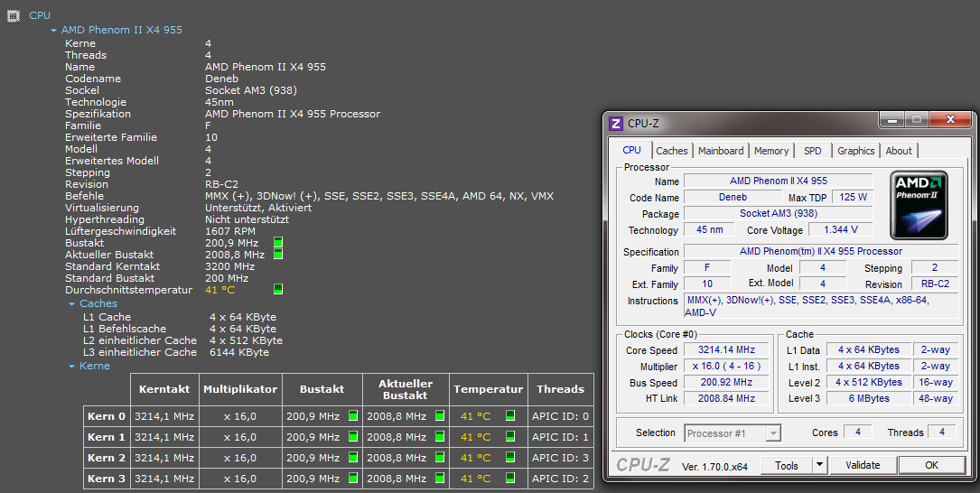
Task: Click the OK button in CPU-Z
Action: pos(931,466)
